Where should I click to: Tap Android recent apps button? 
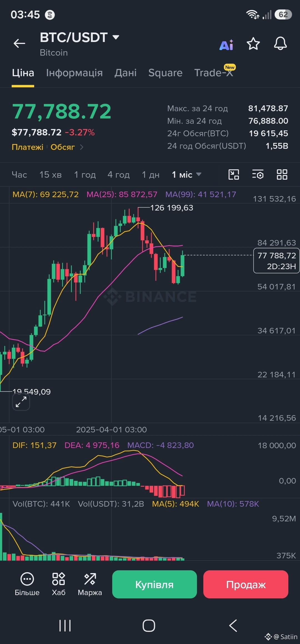coord(65,626)
